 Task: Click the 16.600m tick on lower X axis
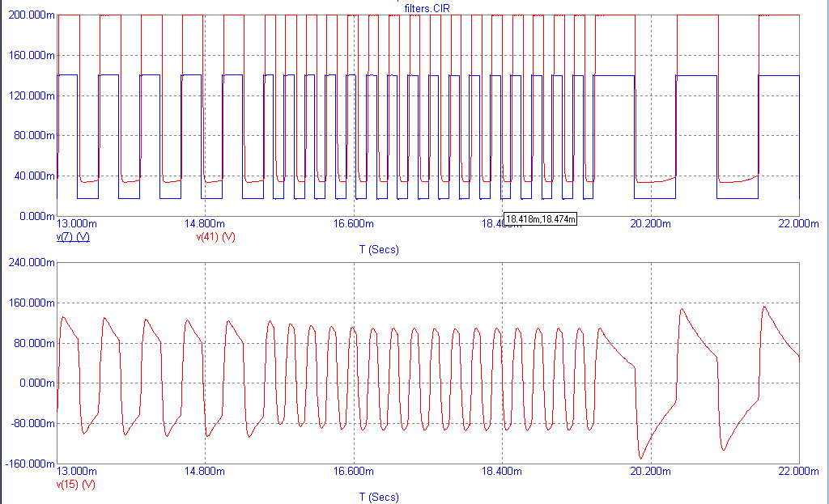point(352,471)
